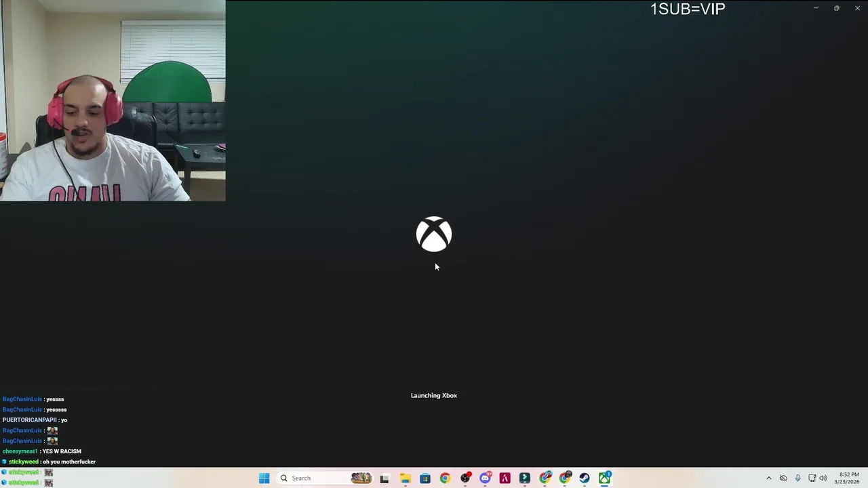The width and height of the screenshot is (868, 488).
Task: Close the Xbox window
Action: (857, 8)
